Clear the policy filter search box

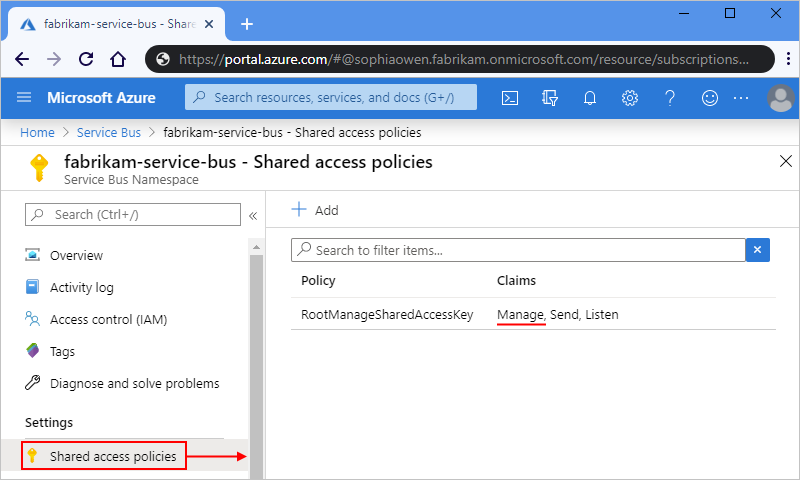(758, 250)
